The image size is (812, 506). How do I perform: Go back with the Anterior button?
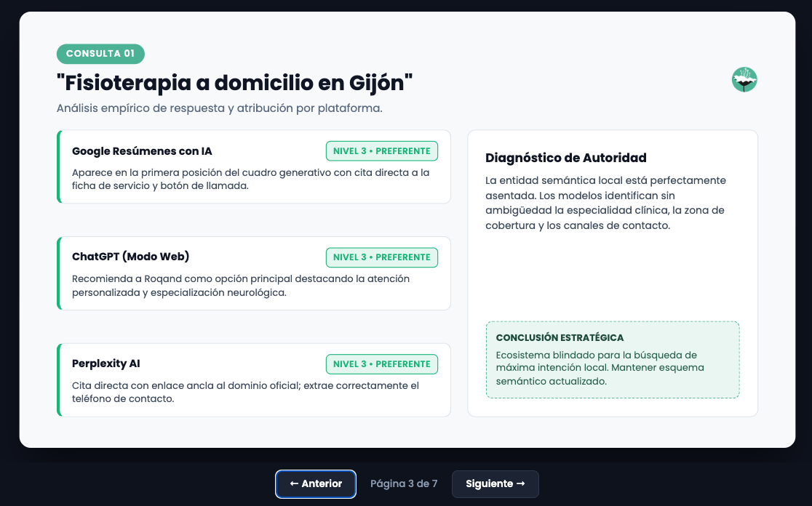(315, 483)
